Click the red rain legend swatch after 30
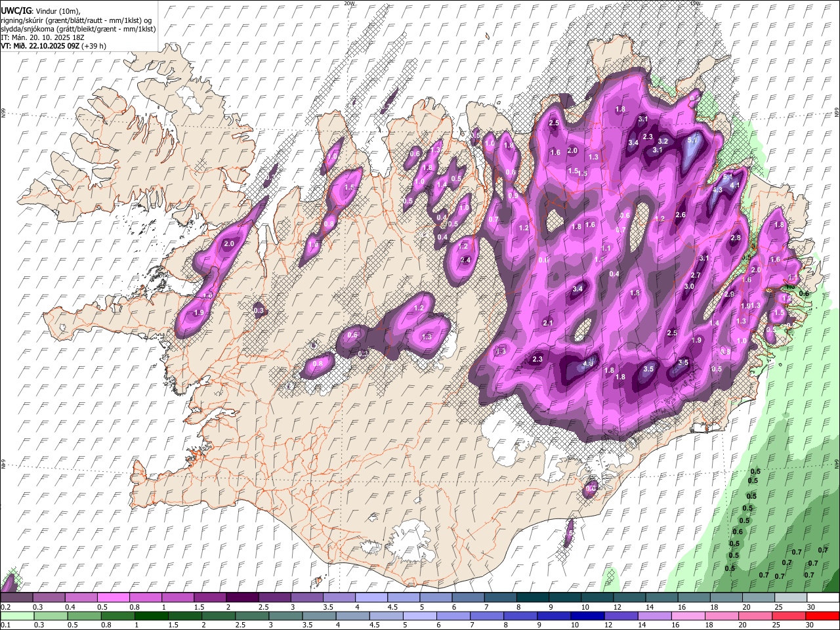The image size is (840, 630). [824, 616]
